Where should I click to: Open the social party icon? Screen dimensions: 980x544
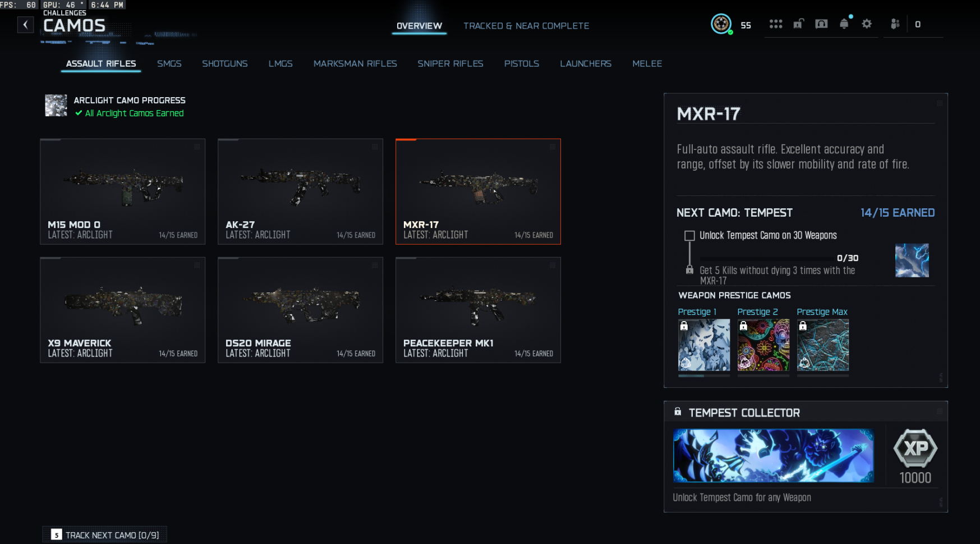tap(895, 24)
